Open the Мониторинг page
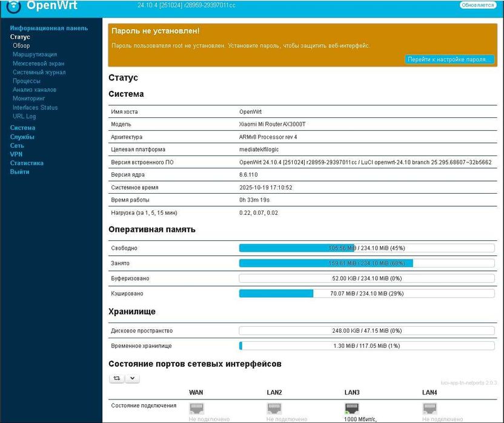Screen dimensions: 504x423 [28, 98]
